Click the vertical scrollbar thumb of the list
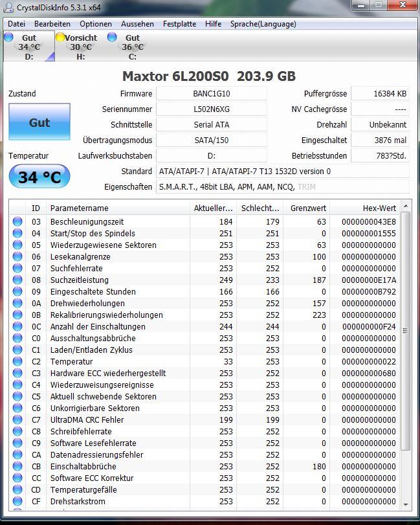 (x=405, y=331)
